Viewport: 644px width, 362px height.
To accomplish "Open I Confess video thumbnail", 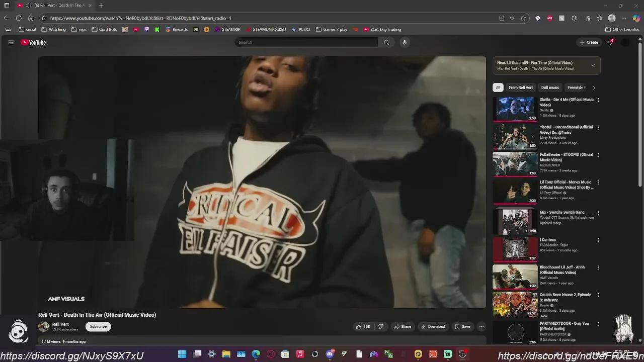I will (515, 249).
